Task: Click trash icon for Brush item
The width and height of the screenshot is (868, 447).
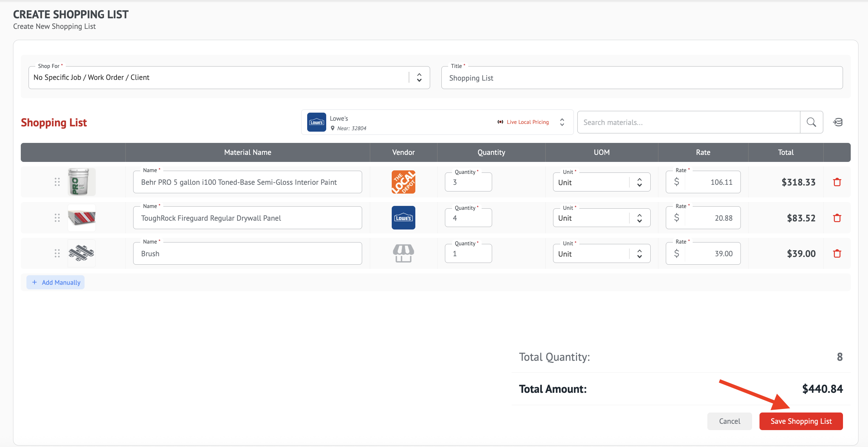Action: pyautogui.click(x=837, y=253)
